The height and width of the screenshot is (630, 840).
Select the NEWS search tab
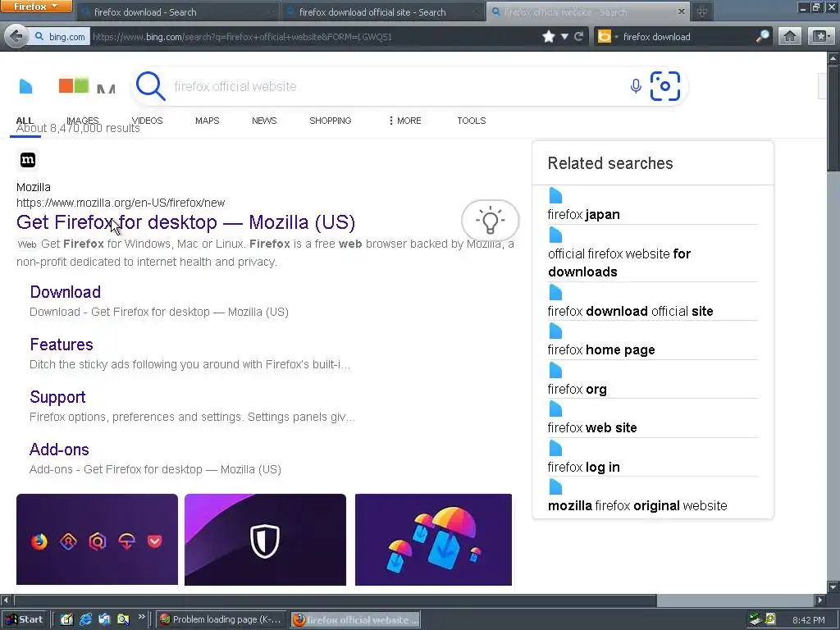click(x=264, y=121)
